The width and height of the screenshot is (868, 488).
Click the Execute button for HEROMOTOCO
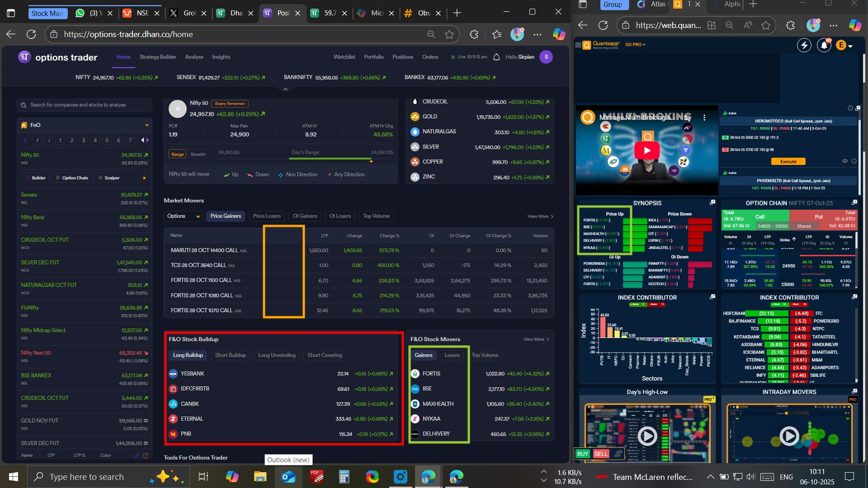click(788, 161)
